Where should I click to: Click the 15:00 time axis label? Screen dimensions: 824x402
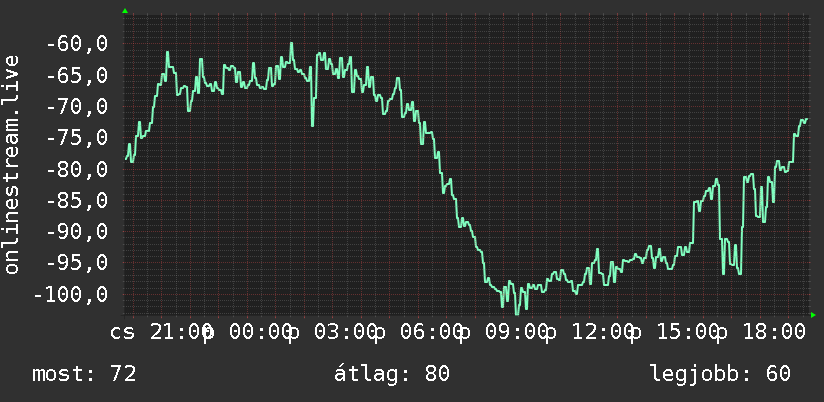[689, 333]
